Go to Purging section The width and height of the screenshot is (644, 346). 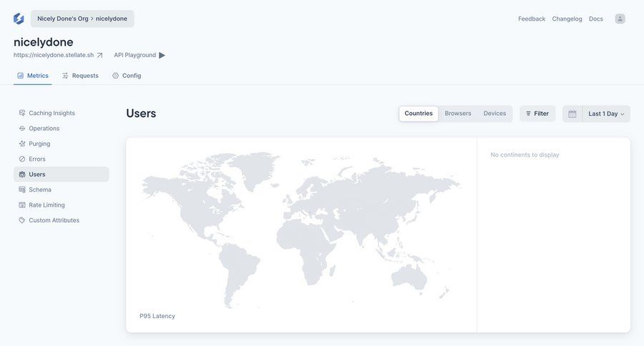[x=62, y=144]
